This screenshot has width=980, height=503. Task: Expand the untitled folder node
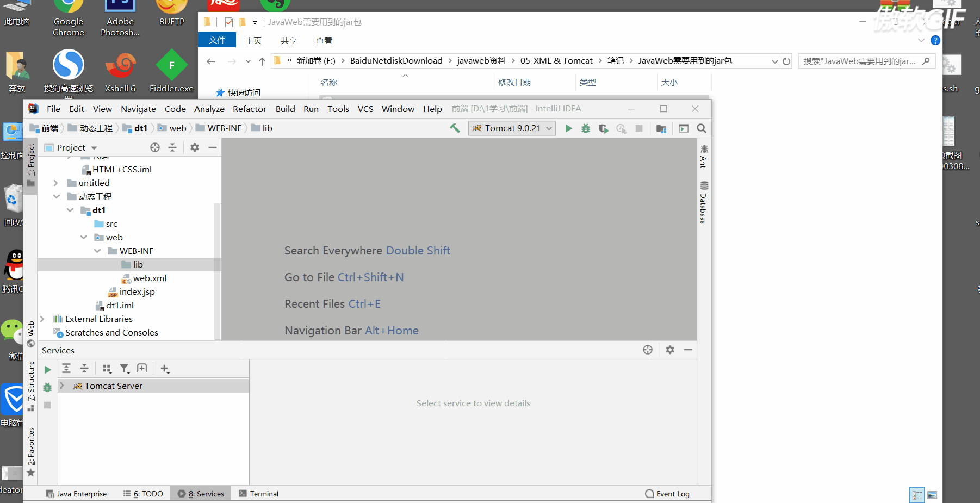pos(55,183)
